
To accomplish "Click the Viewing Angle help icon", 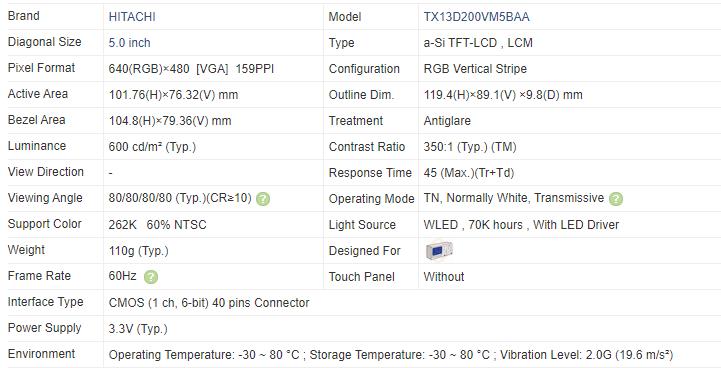I will (x=263, y=199).
